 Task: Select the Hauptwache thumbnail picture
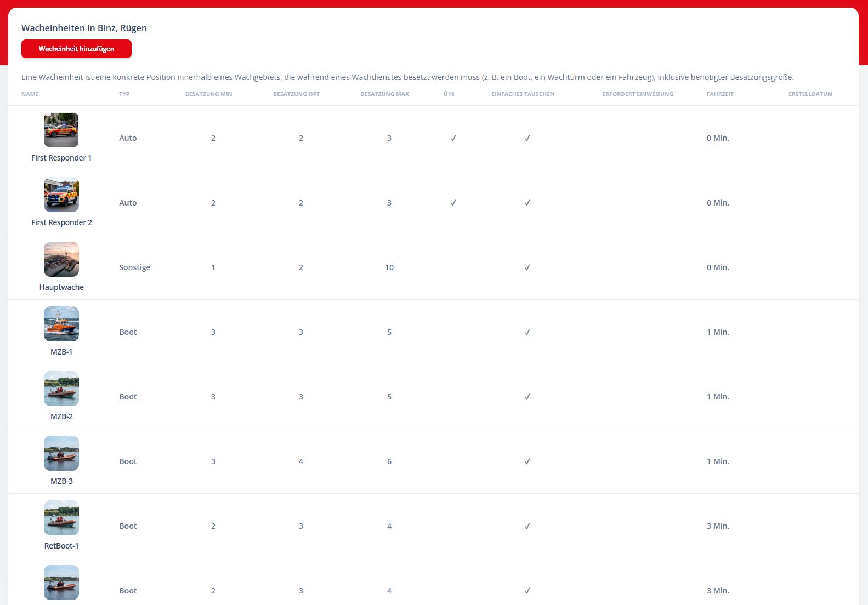click(x=61, y=259)
